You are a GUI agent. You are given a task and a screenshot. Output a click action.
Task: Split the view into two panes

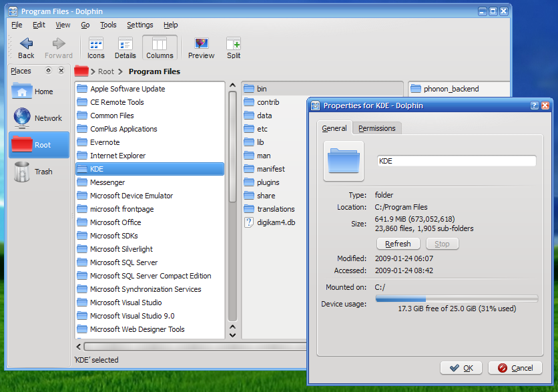tap(232, 47)
